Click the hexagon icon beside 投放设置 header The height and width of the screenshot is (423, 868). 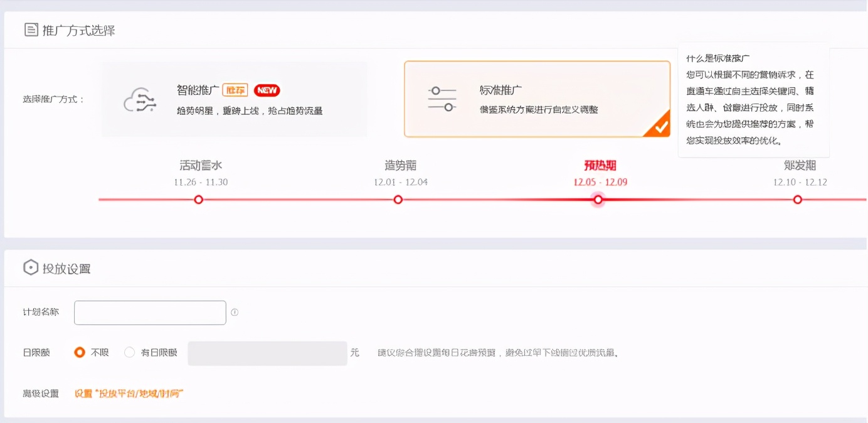click(30, 267)
